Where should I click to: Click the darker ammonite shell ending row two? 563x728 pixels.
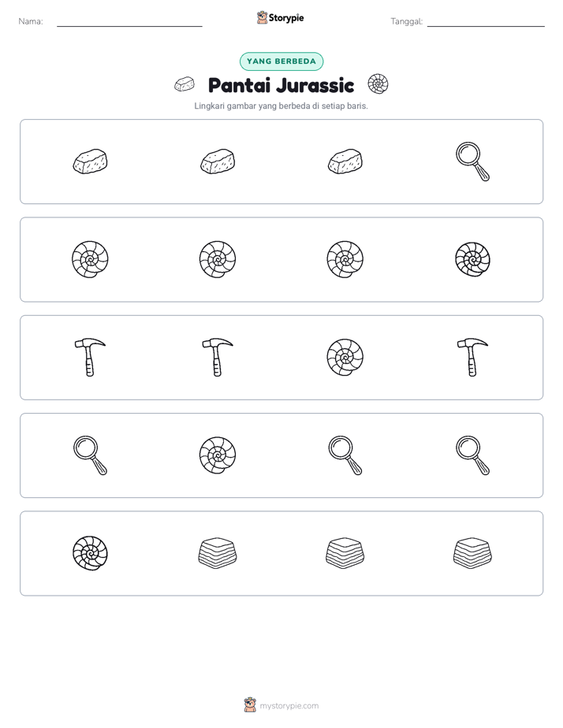472,259
